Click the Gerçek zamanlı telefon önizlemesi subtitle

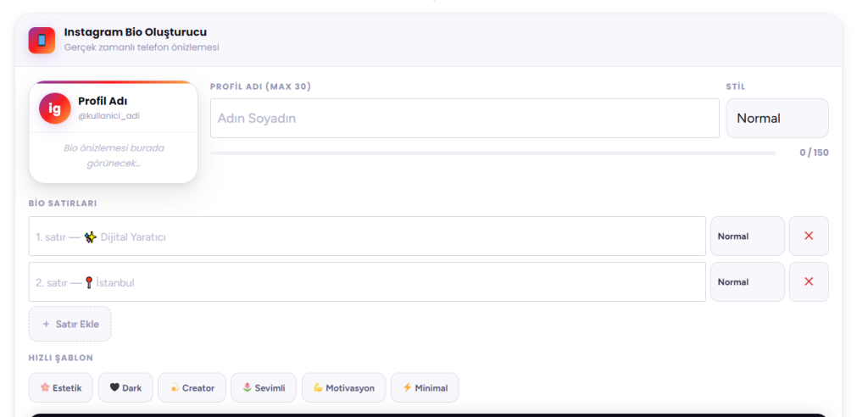click(x=142, y=47)
